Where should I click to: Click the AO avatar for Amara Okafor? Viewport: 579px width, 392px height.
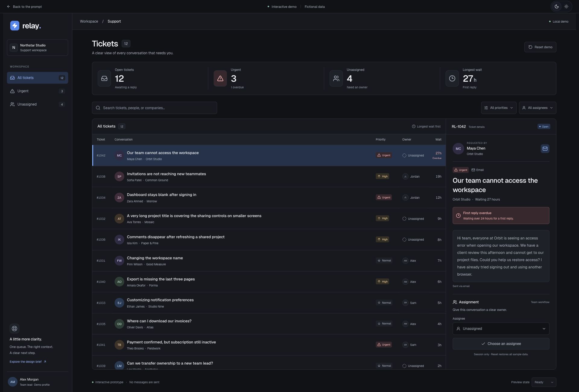[119, 282]
